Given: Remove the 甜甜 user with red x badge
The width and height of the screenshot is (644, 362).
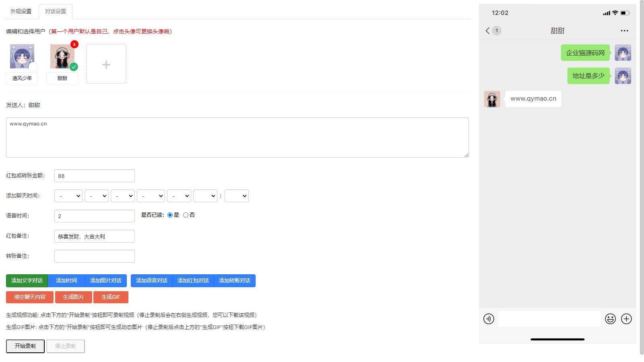Looking at the screenshot, I should (74, 44).
